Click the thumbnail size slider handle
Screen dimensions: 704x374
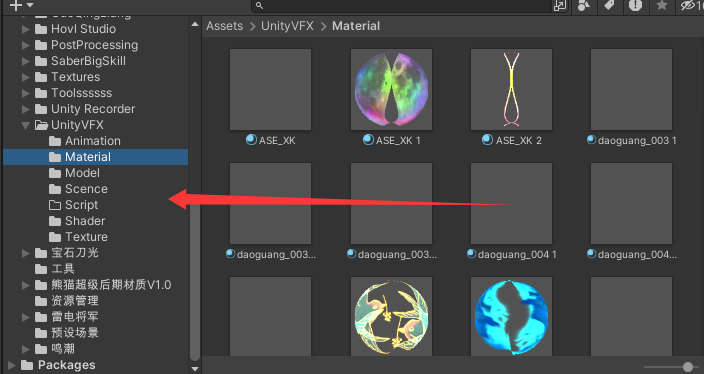point(687,367)
